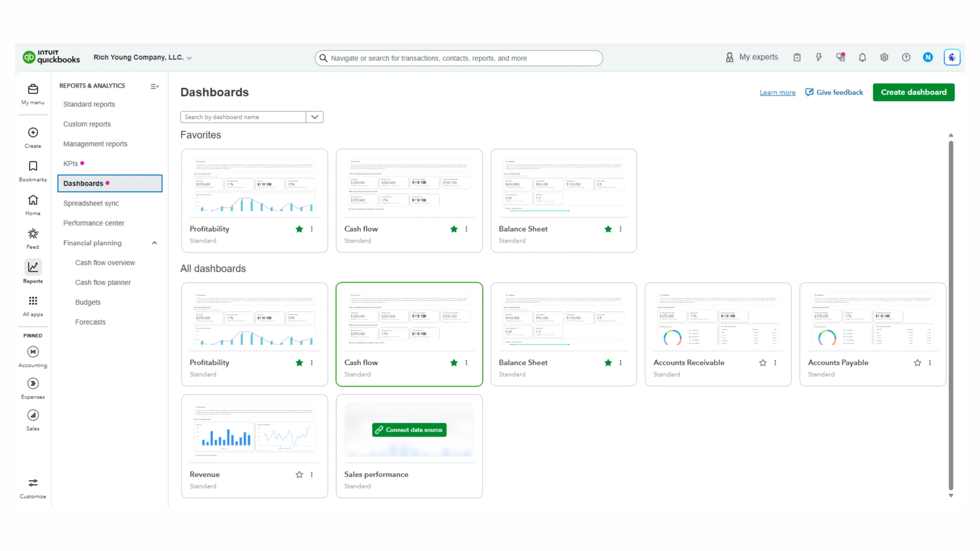Click the Customize sliders icon
This screenshot has width=980, height=551.
coord(33,483)
